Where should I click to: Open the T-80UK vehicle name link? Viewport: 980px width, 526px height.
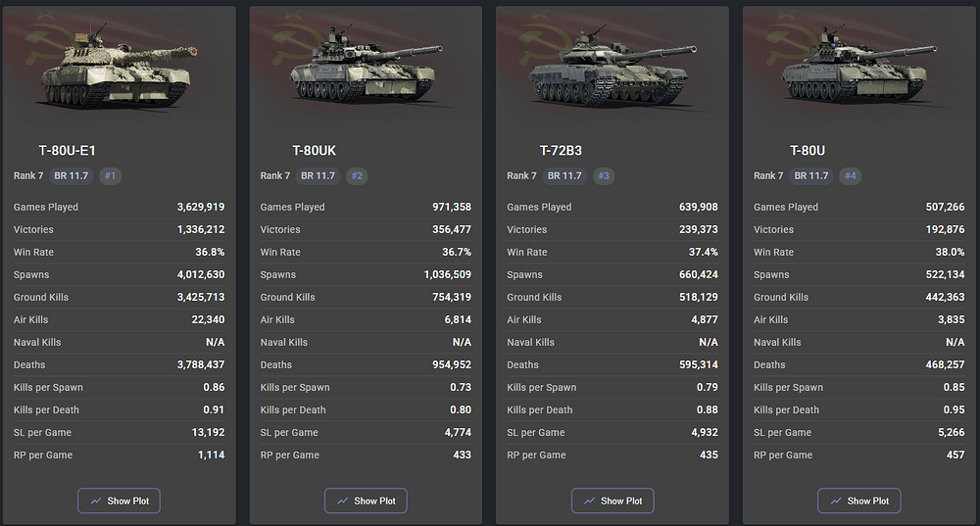tap(315, 151)
